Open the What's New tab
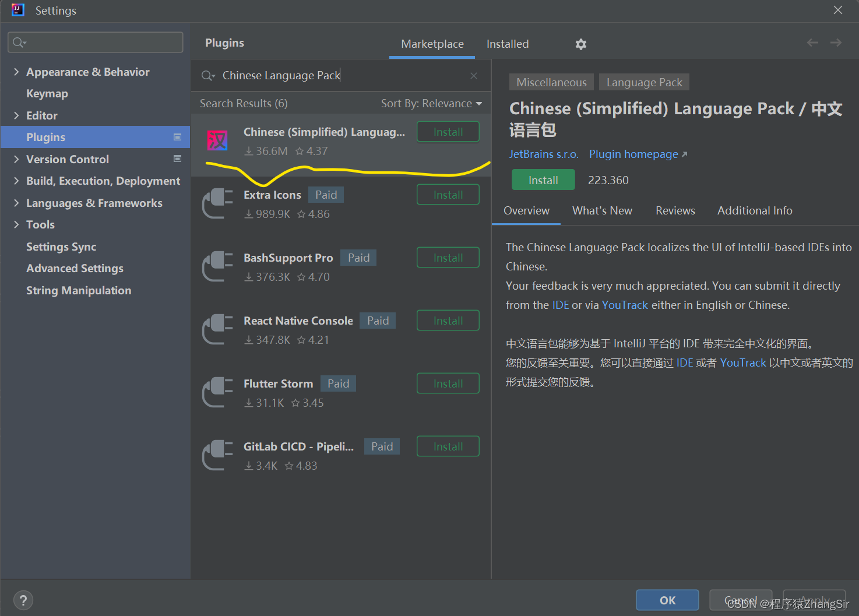Screen dimensions: 859x616 click(x=602, y=210)
